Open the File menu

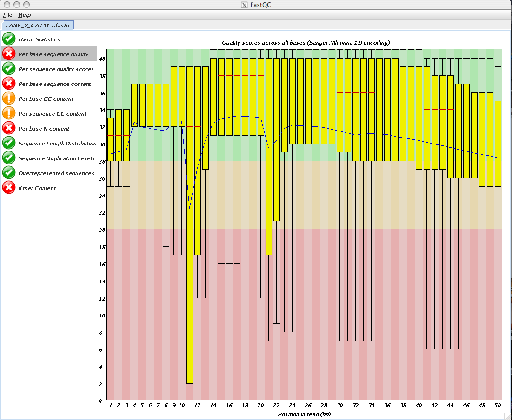coord(7,15)
